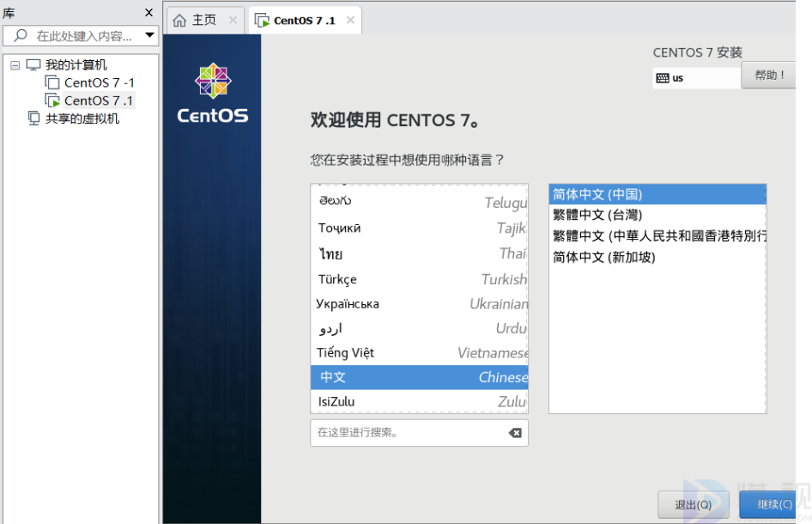This screenshot has height=524, width=812.
Task: Select the running CentOS 7 .1 VM
Action: tap(99, 101)
